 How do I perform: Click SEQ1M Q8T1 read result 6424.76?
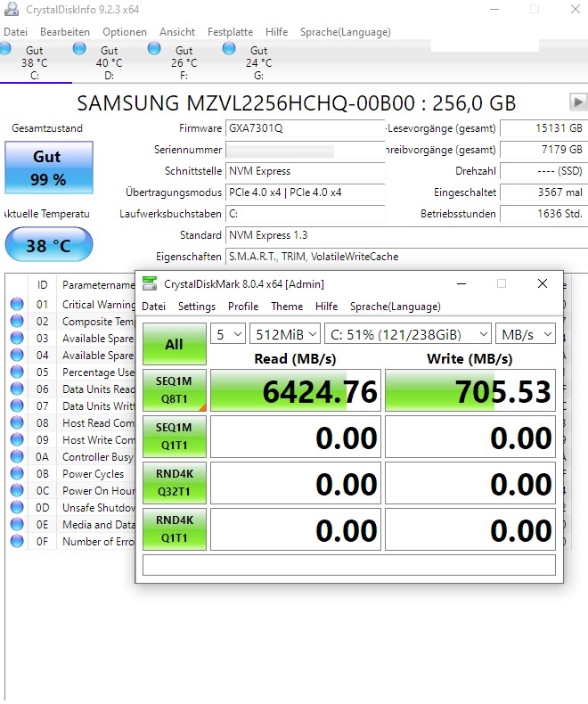pos(296,390)
